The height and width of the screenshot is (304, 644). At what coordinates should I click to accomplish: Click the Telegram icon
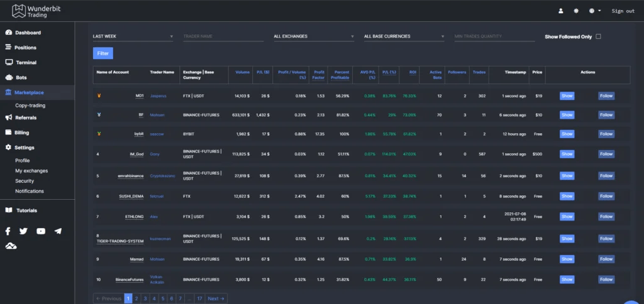click(58, 231)
